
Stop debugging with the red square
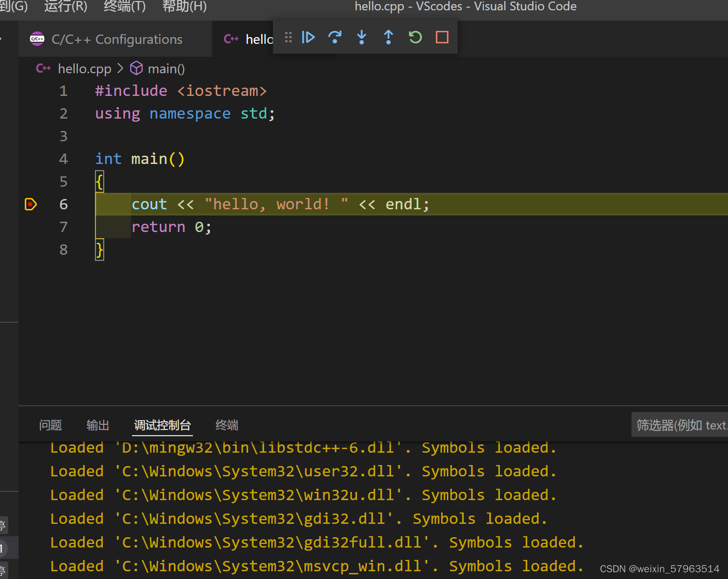442,37
